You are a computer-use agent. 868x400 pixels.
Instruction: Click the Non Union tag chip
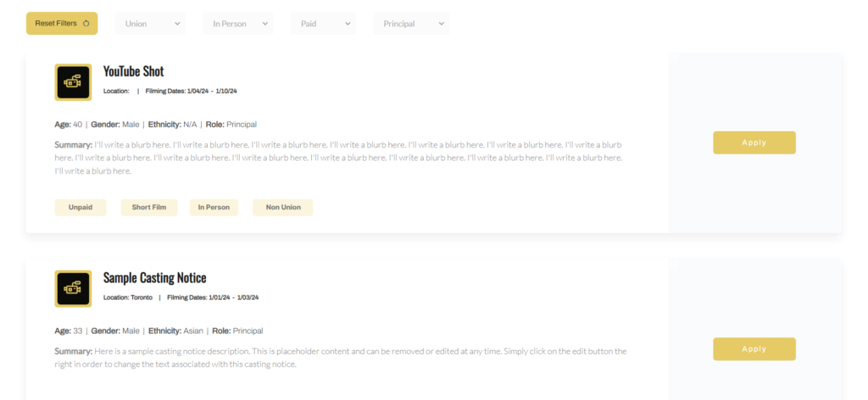pos(282,208)
